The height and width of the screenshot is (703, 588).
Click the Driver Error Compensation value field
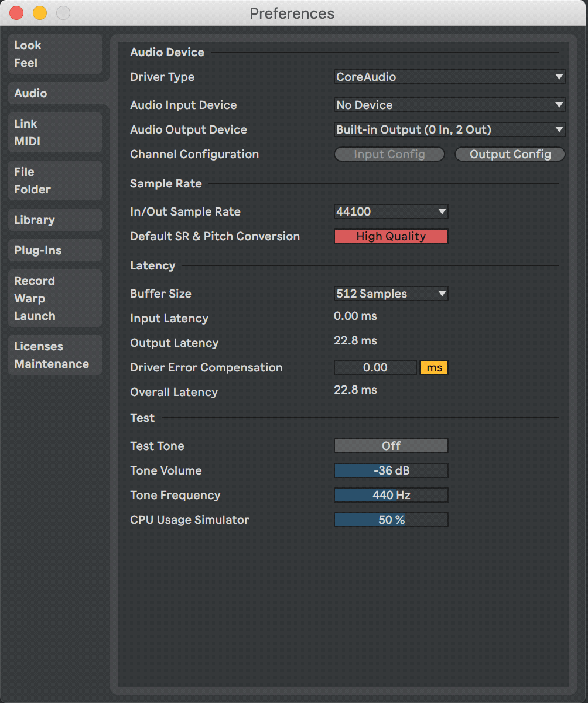click(x=375, y=367)
